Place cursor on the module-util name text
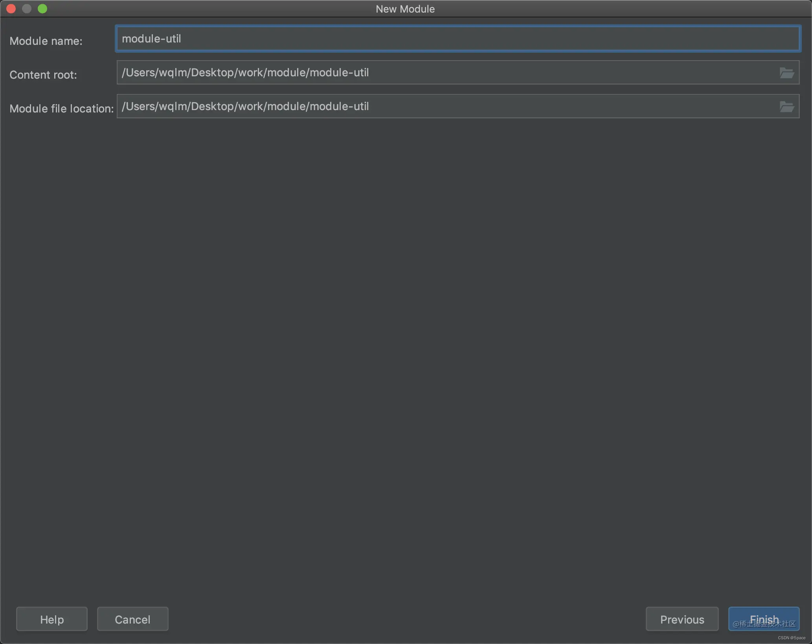This screenshot has width=812, height=644. [151, 39]
